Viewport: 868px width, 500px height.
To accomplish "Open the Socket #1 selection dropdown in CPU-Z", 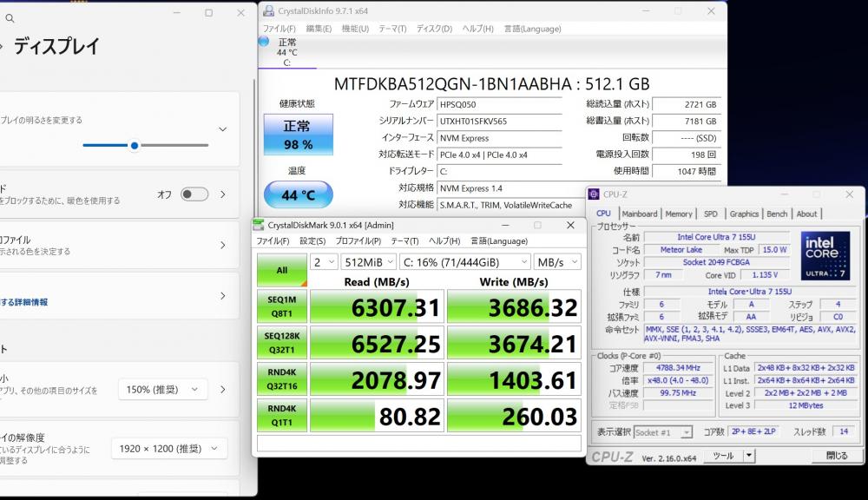I will click(x=663, y=432).
